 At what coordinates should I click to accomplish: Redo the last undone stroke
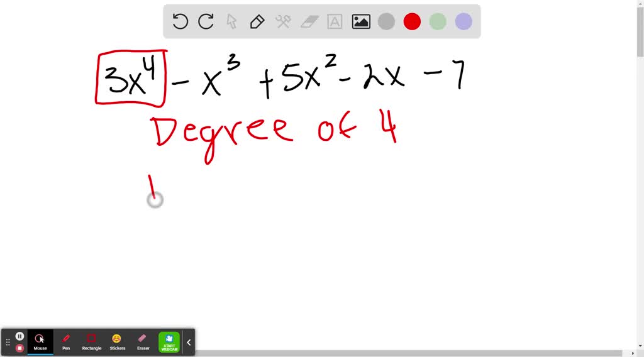(x=206, y=21)
